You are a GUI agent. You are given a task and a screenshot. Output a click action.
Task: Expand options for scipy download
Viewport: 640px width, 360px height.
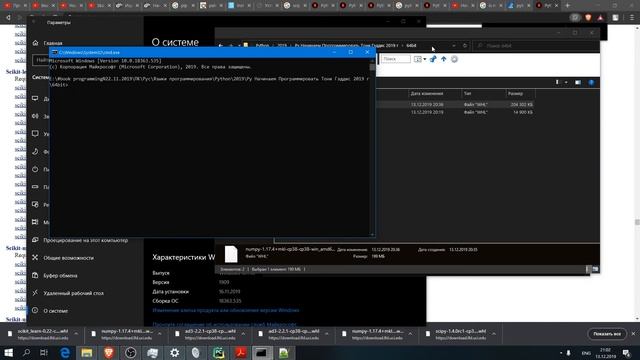[494, 334]
